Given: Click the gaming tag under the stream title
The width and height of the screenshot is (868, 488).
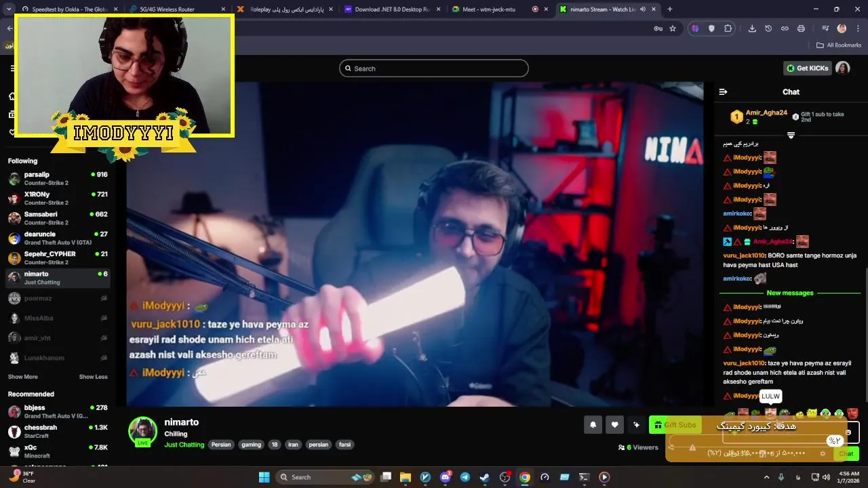Looking at the screenshot, I should (x=251, y=445).
